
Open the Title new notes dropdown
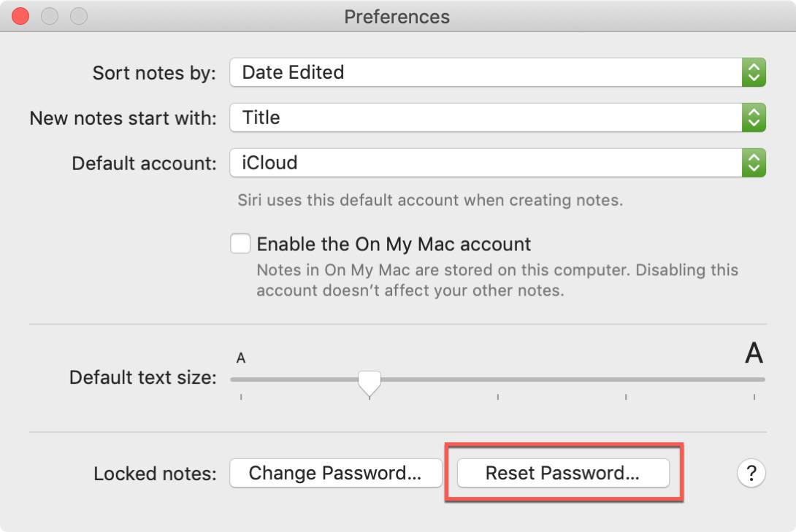(497, 117)
